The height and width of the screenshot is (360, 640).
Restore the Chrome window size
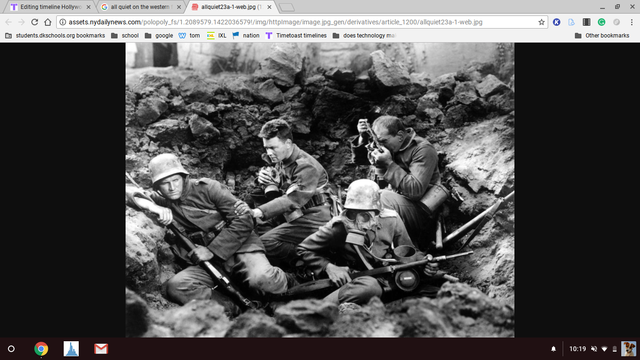(x=618, y=7)
